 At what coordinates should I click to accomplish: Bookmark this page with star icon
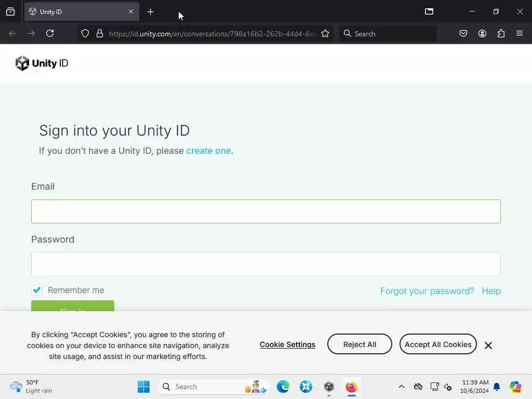[325, 33]
